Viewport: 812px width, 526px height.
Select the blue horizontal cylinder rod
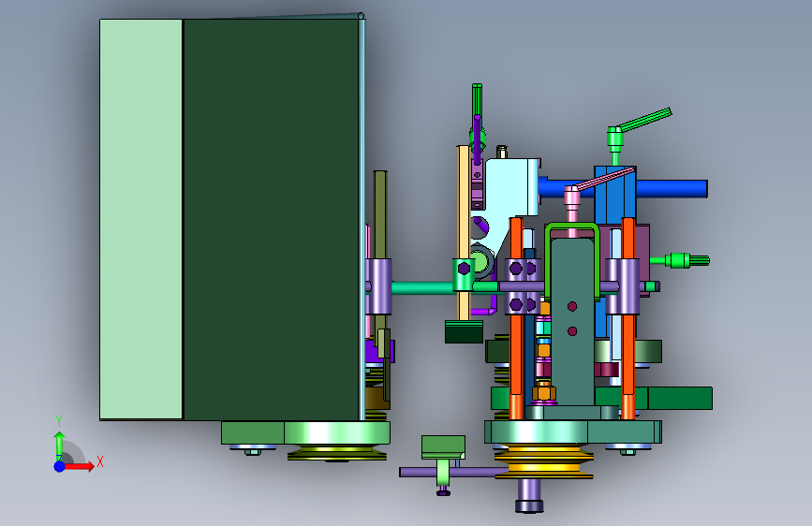pyautogui.click(x=672, y=188)
